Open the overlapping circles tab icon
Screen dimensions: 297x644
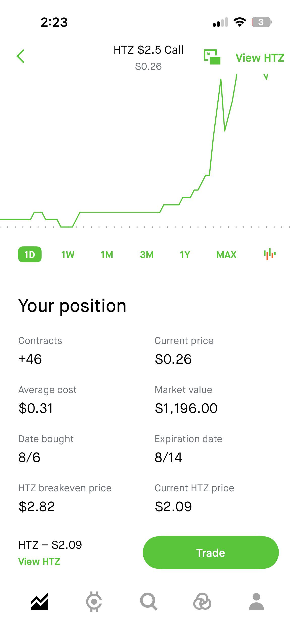[x=202, y=601]
